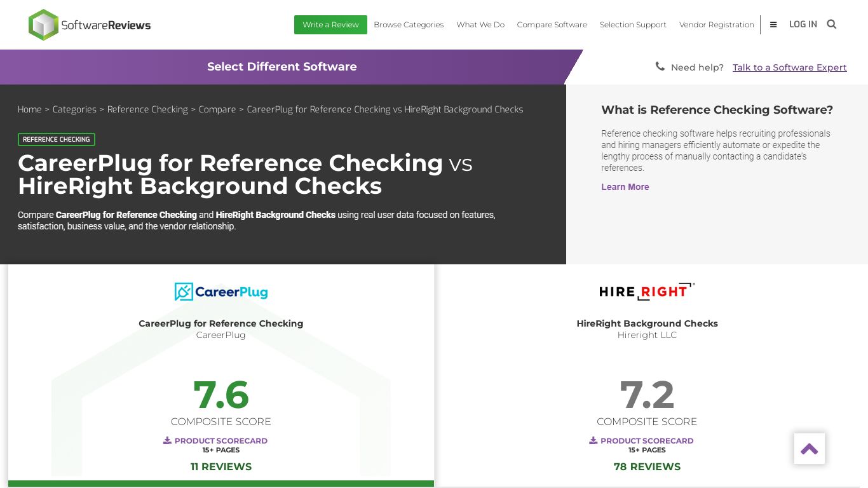This screenshot has width=868, height=488.
Task: Open the 11 REVIEWS link
Action: tap(221, 466)
